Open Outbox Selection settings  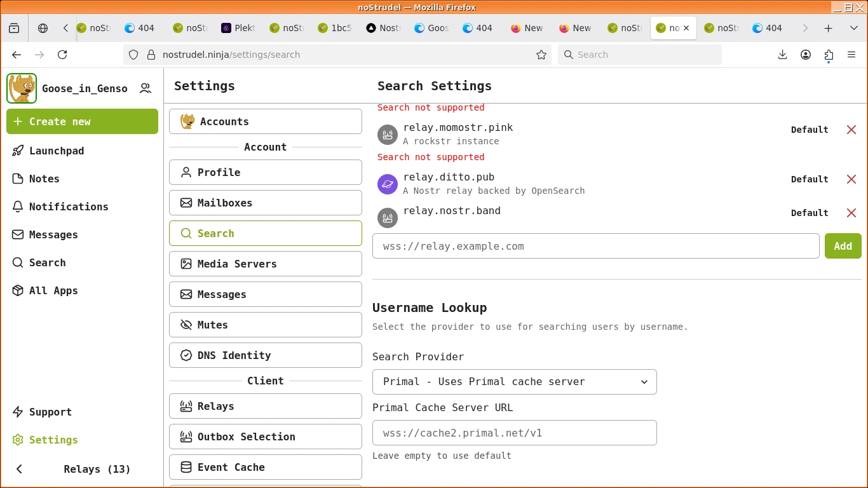pos(266,437)
